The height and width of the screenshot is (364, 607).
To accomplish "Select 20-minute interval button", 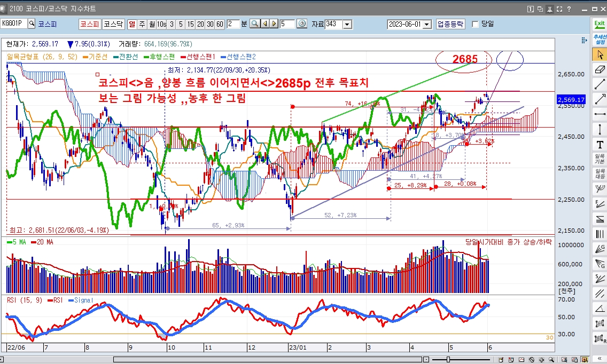I will tap(200, 24).
